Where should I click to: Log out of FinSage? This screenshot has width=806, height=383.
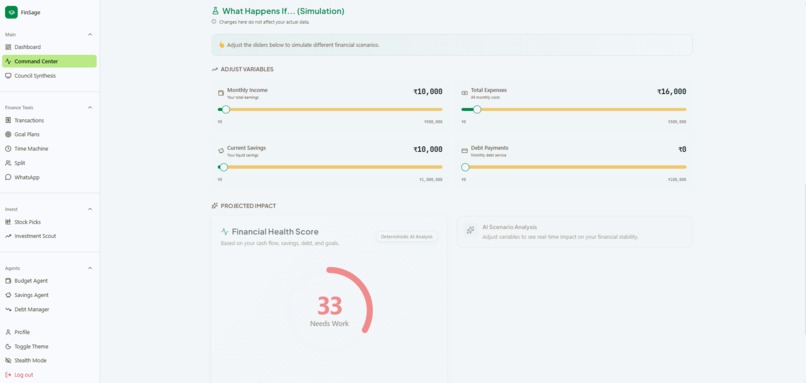[49, 375]
